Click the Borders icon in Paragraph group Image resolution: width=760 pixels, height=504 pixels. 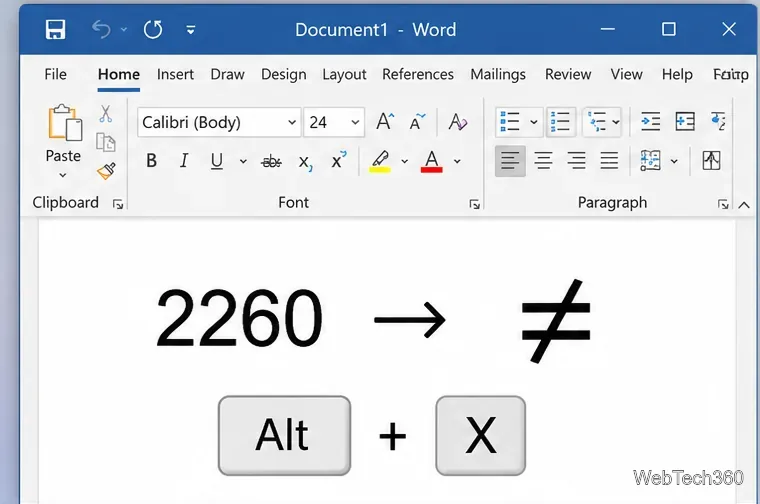click(x=711, y=160)
